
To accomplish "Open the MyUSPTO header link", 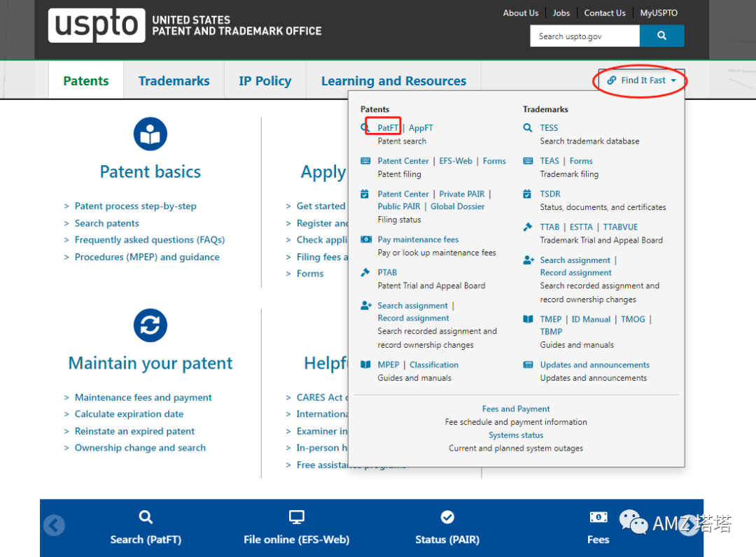I will (659, 13).
